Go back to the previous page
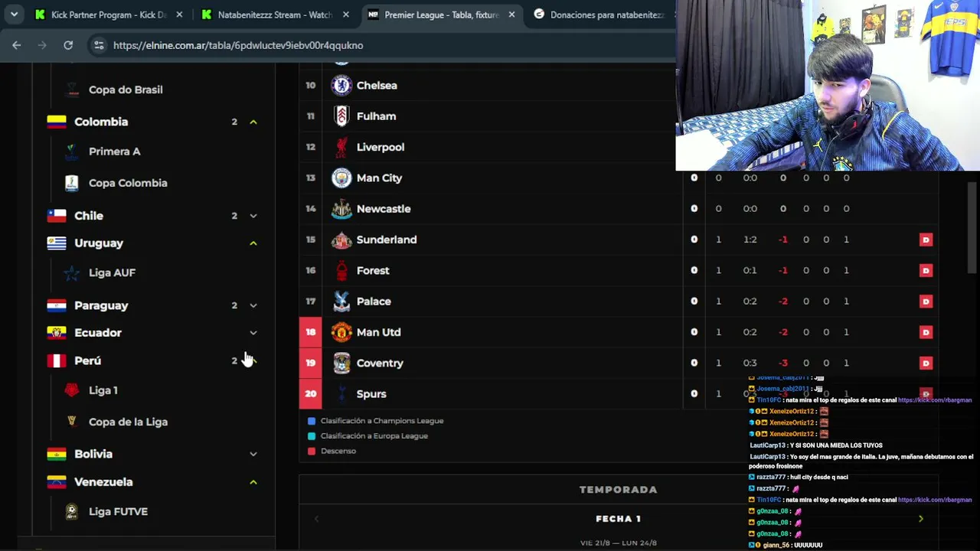This screenshot has height=551, width=980. pos(17,45)
